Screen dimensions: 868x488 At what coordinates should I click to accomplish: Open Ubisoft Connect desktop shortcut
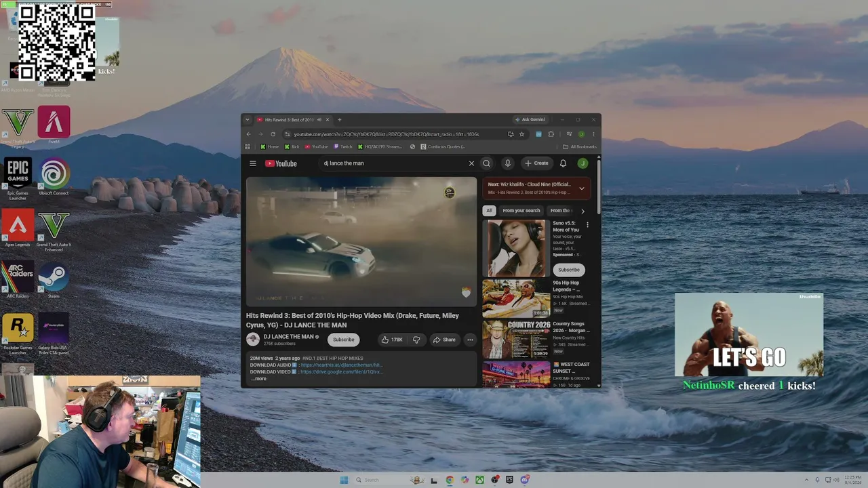coord(54,177)
